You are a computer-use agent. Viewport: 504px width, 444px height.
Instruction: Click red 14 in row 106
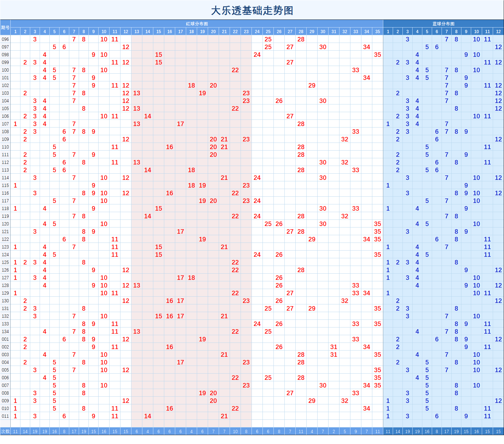[x=148, y=116]
